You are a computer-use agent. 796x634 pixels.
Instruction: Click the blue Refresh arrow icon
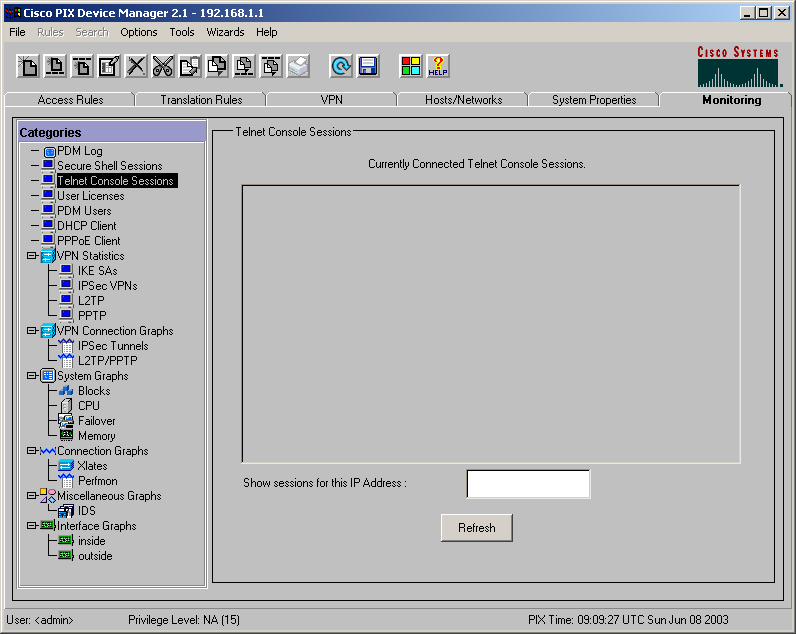click(341, 66)
